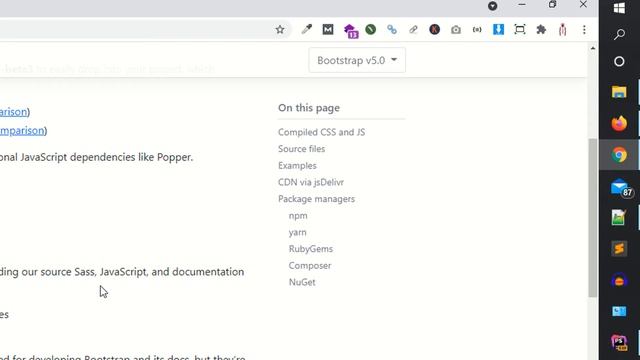Activate the eyedropper color picker extension
The image size is (640, 360).
tap(307, 29)
